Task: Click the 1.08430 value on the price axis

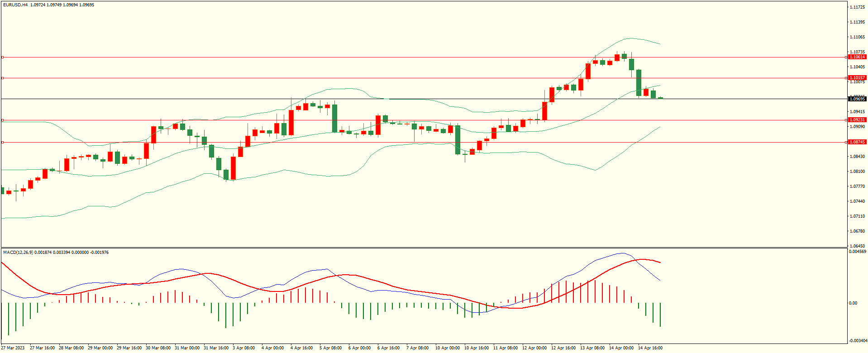Action: [858, 157]
